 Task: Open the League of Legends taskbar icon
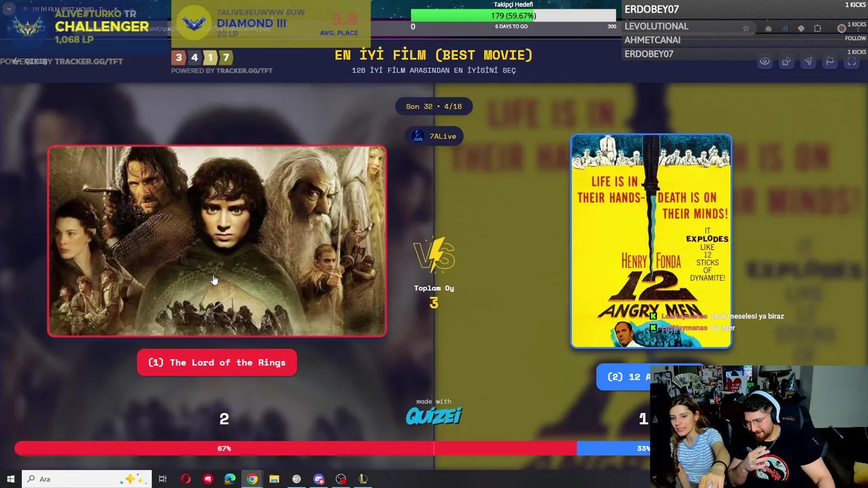coord(363,479)
